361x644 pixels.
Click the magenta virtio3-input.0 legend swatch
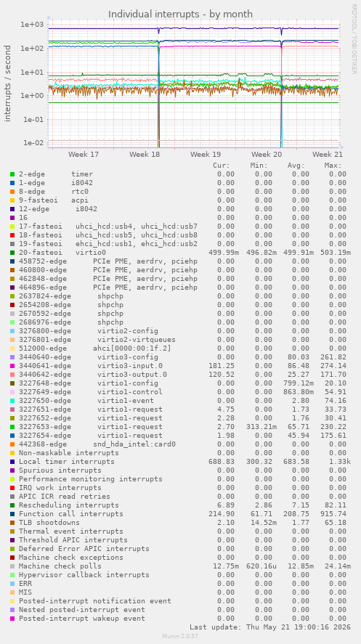click(12, 366)
